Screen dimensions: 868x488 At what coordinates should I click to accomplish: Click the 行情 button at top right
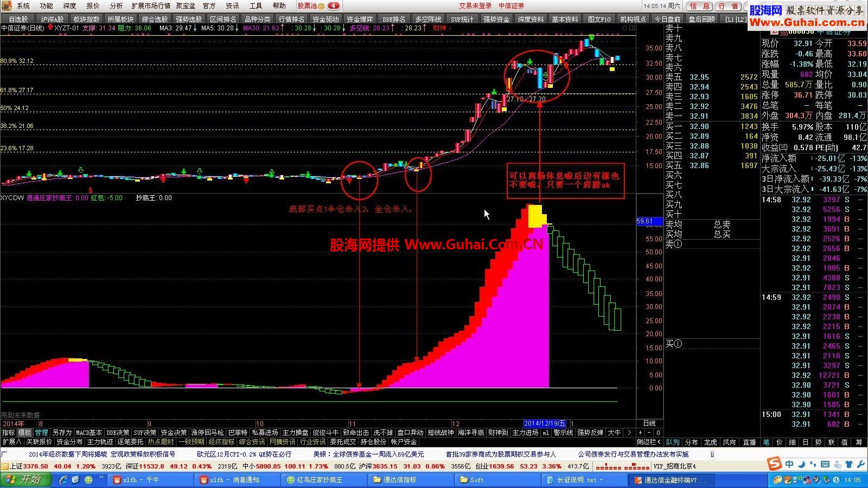(x=727, y=6)
